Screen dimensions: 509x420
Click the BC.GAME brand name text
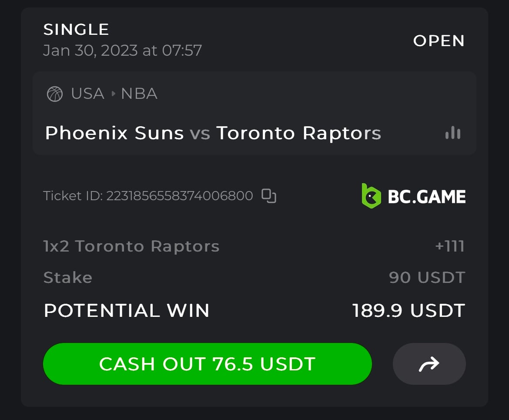[426, 197]
